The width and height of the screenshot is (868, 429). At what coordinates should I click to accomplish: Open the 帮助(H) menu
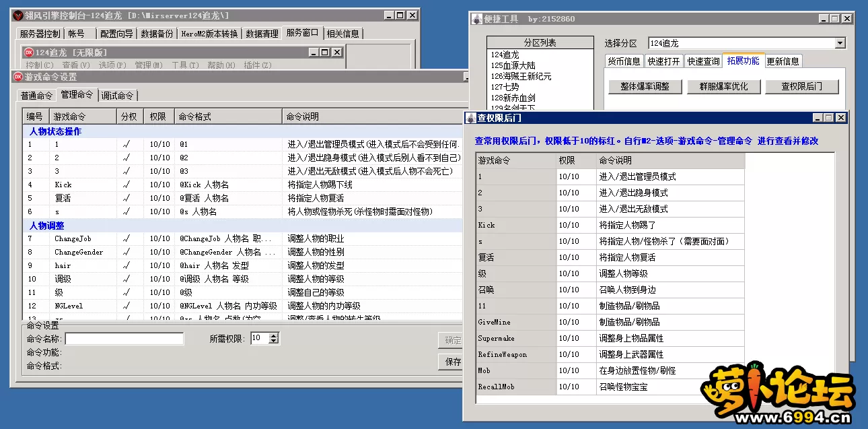[221, 65]
